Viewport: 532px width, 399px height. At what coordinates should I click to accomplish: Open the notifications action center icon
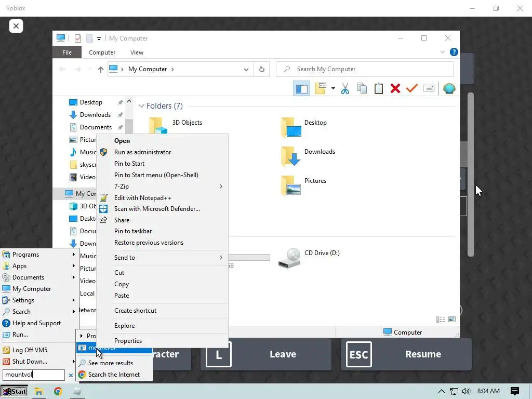(x=515, y=391)
